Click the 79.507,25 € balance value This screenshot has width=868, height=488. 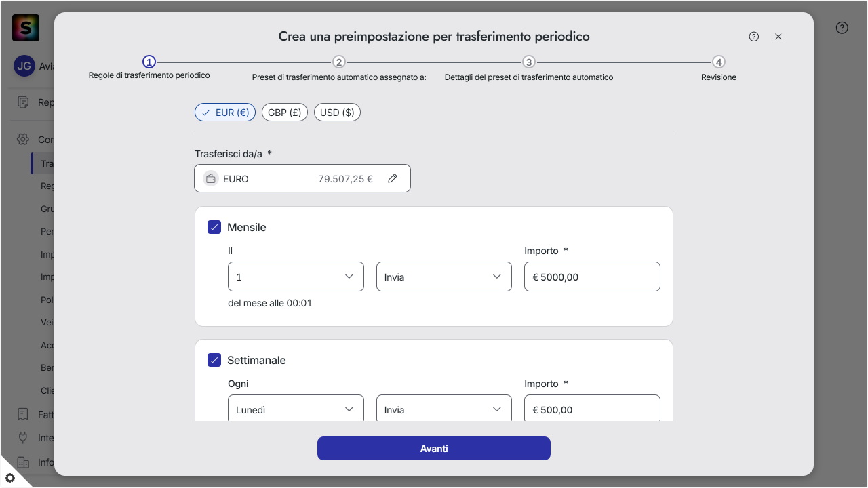[345, 179]
